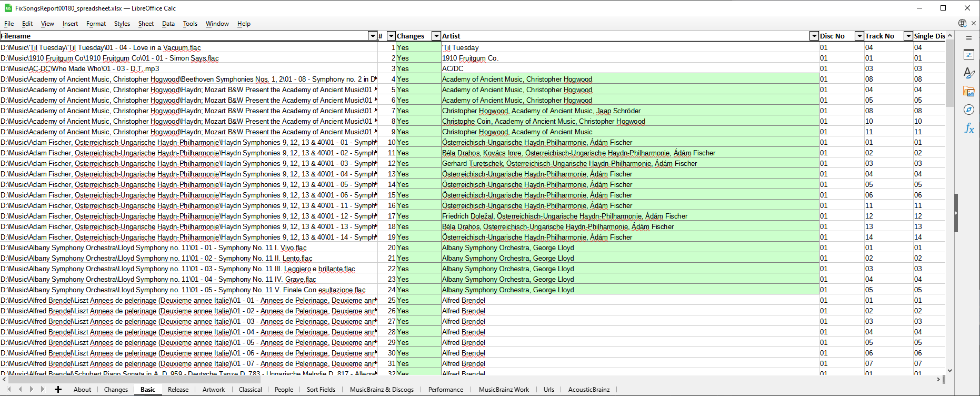Open the Artist column filter dropdown
Viewport: 980px width, 396px height.
pyautogui.click(x=814, y=36)
